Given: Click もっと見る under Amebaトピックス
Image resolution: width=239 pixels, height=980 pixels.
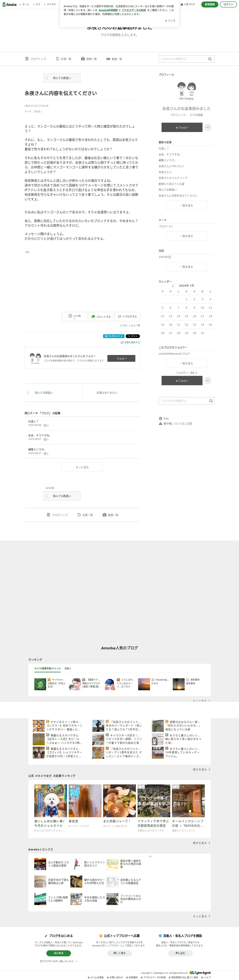Looking at the screenshot, I should tap(201, 916).
